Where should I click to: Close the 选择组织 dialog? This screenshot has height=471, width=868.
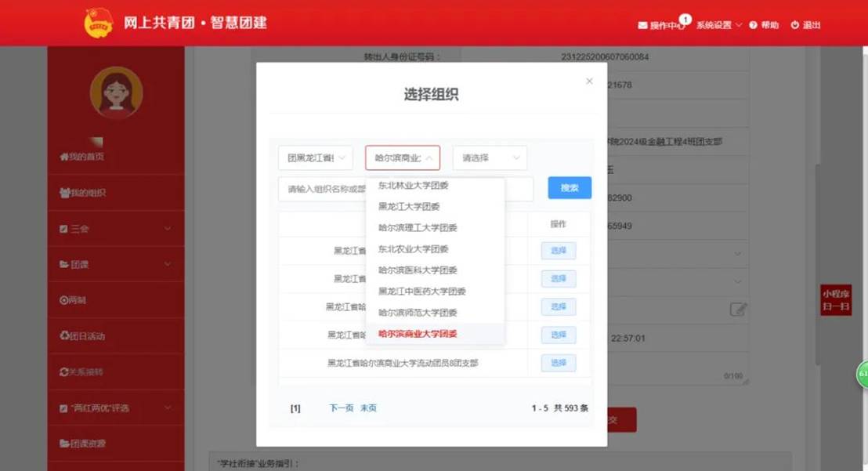click(x=589, y=82)
